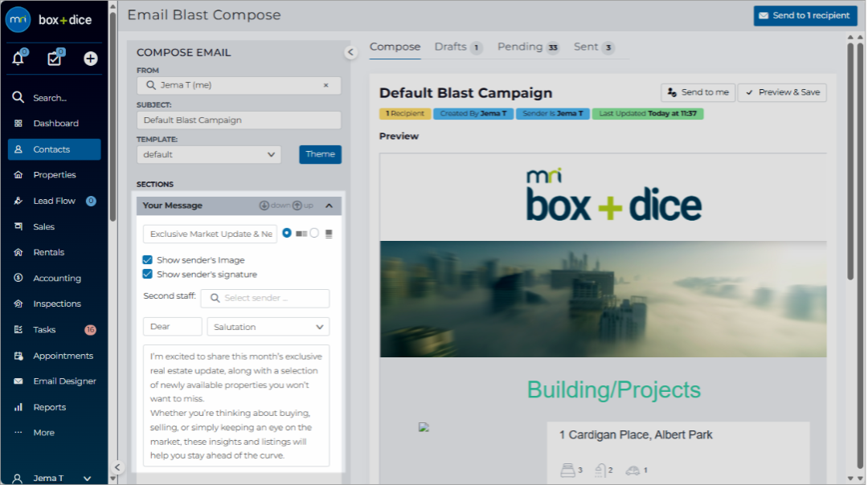Click the stacked layout icon
Viewport: 868px width, 485px height.
(x=329, y=234)
